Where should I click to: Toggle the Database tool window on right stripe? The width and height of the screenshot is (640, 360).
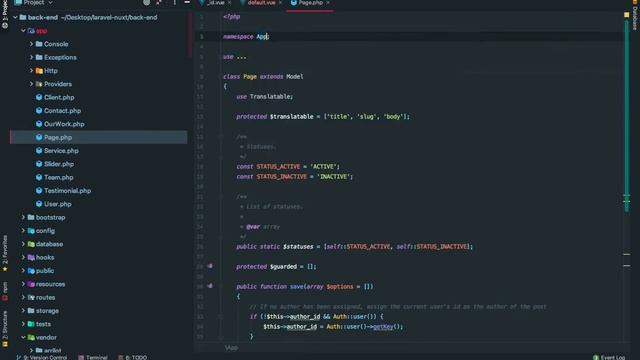pos(635,15)
